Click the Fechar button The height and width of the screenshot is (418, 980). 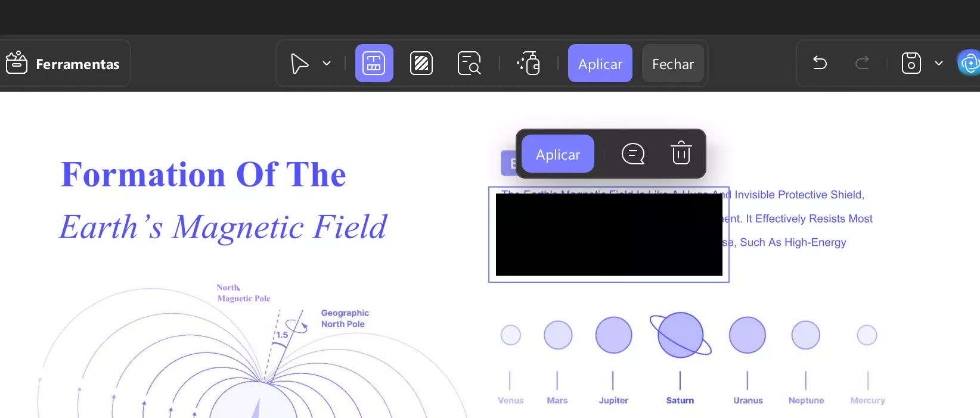(673, 63)
